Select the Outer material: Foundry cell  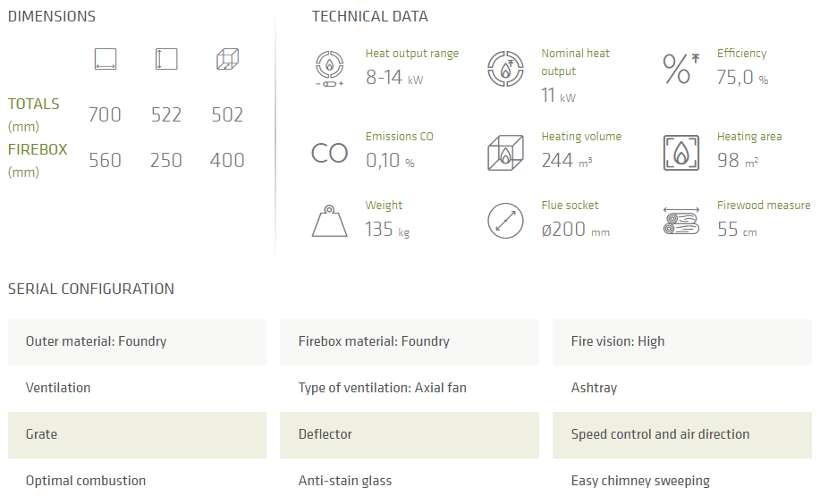click(x=137, y=341)
